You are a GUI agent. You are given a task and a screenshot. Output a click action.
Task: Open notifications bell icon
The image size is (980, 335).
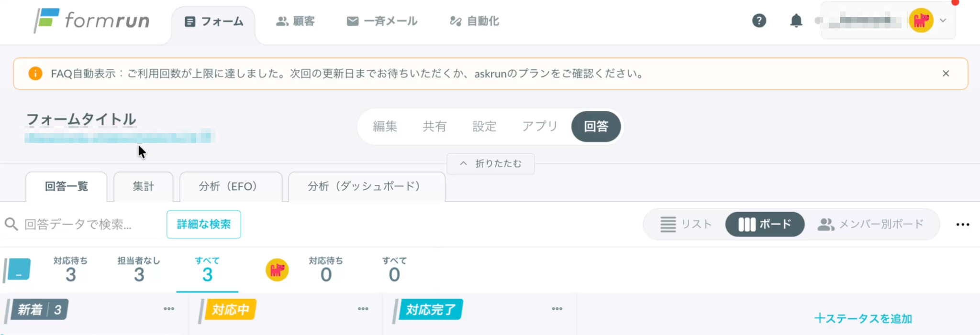click(x=796, y=21)
